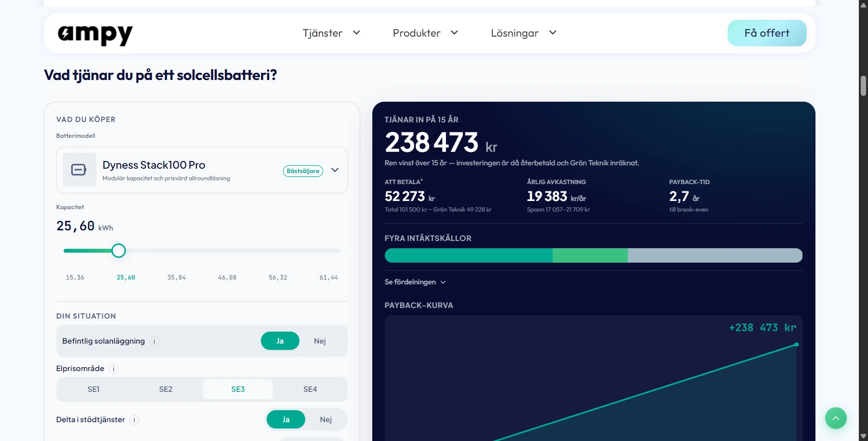Set capacity to 46,08 kWh tick
Screen dimensions: 868x441
(227, 278)
